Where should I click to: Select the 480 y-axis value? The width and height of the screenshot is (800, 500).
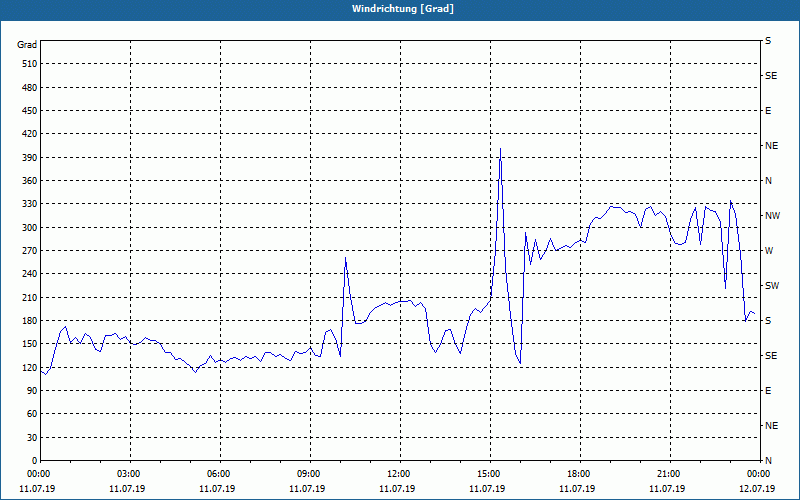pos(30,88)
